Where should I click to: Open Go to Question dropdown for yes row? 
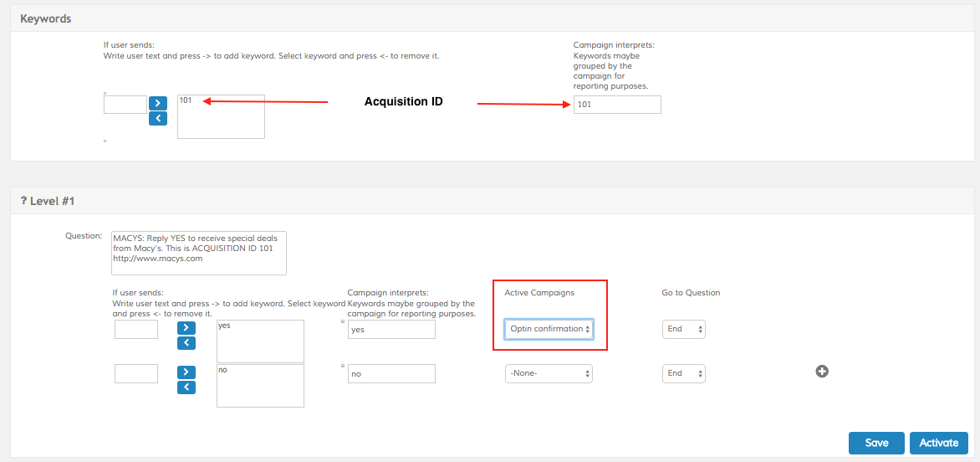pos(683,329)
